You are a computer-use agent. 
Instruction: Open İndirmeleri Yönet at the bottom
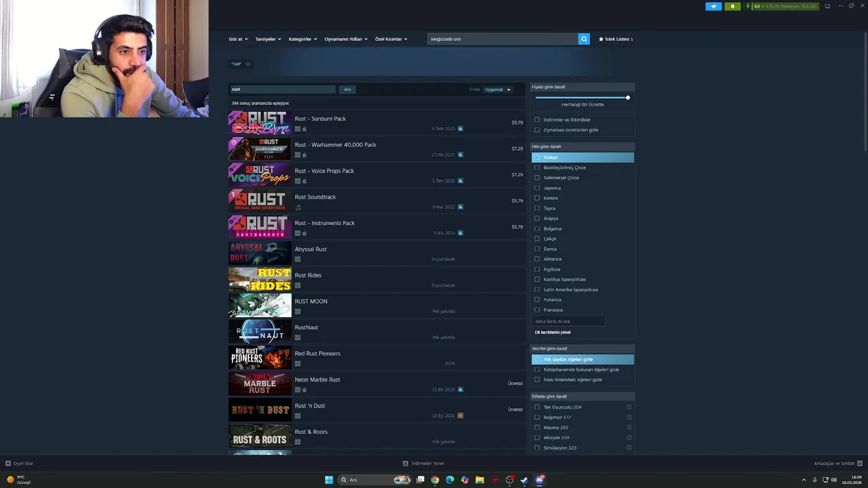[x=425, y=464]
